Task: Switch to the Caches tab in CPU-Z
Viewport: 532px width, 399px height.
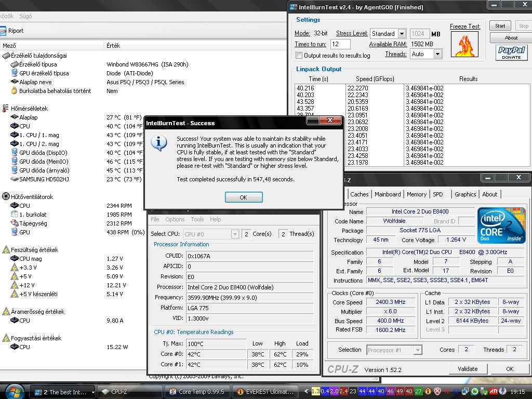Action: [359, 194]
